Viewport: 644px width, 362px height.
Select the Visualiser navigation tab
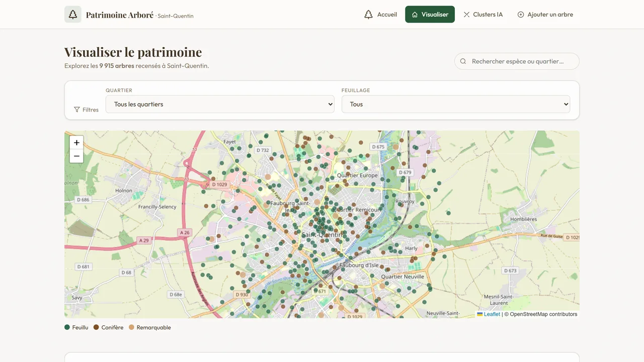(430, 15)
